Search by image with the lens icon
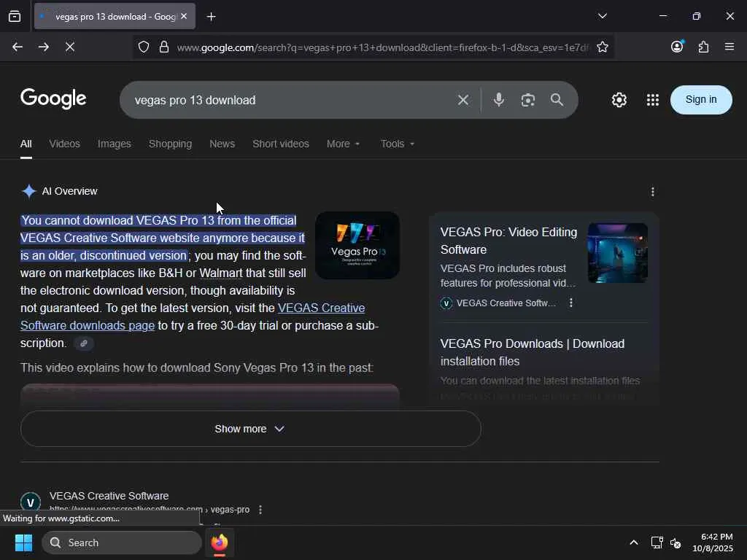The height and width of the screenshot is (560, 747). [528, 100]
